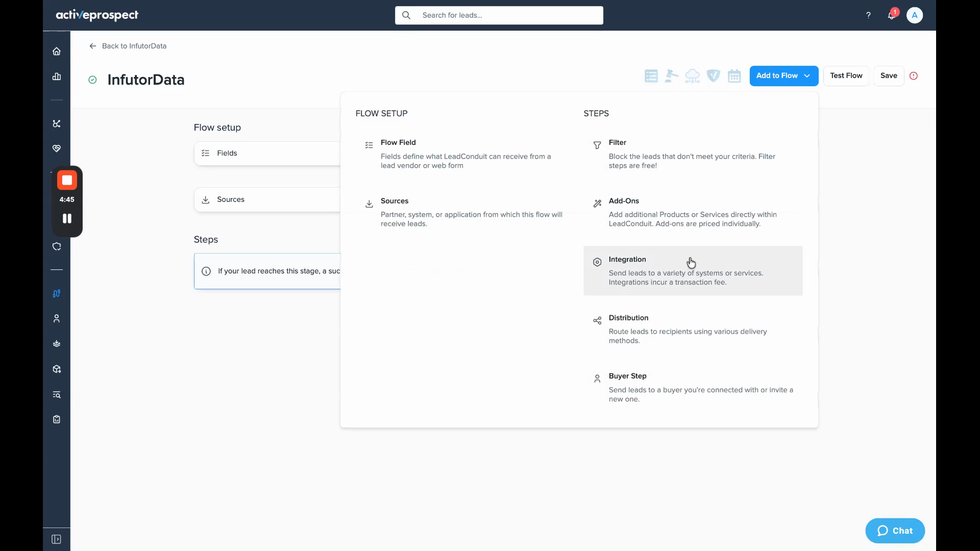Click the InfutorData flow title
Viewport: 980px width, 551px height.
coord(146,80)
